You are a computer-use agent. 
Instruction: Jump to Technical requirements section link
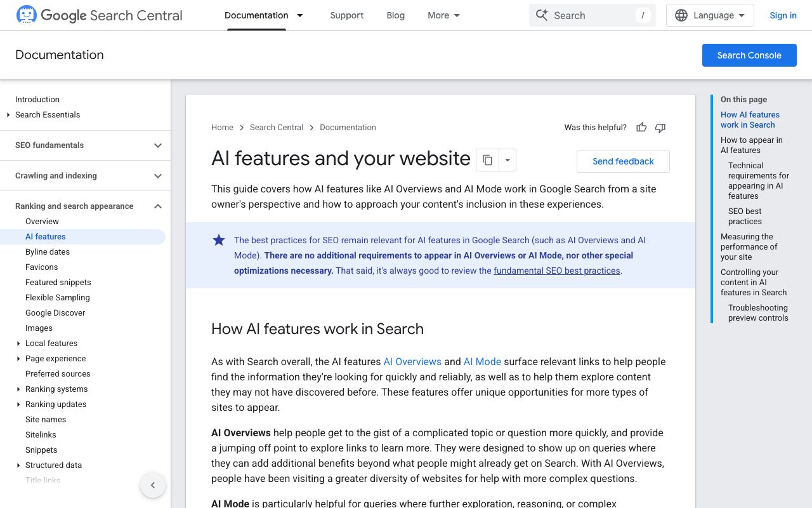click(759, 181)
